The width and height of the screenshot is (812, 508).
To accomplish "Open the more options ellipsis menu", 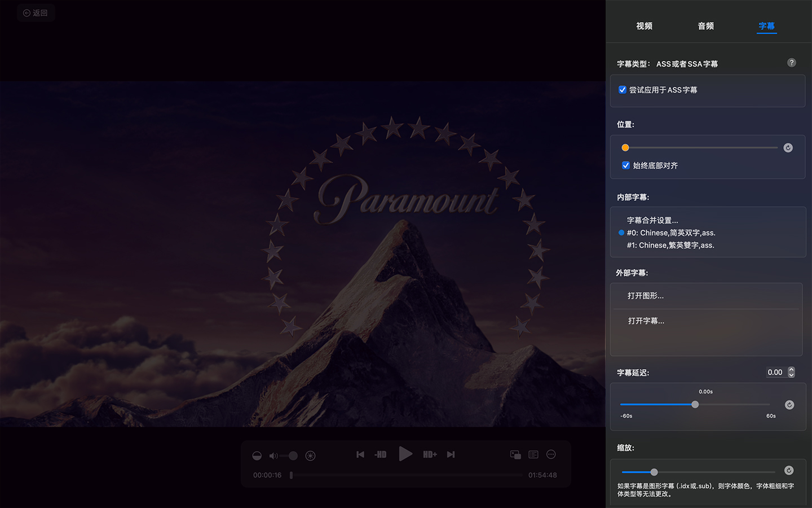I will (551, 454).
